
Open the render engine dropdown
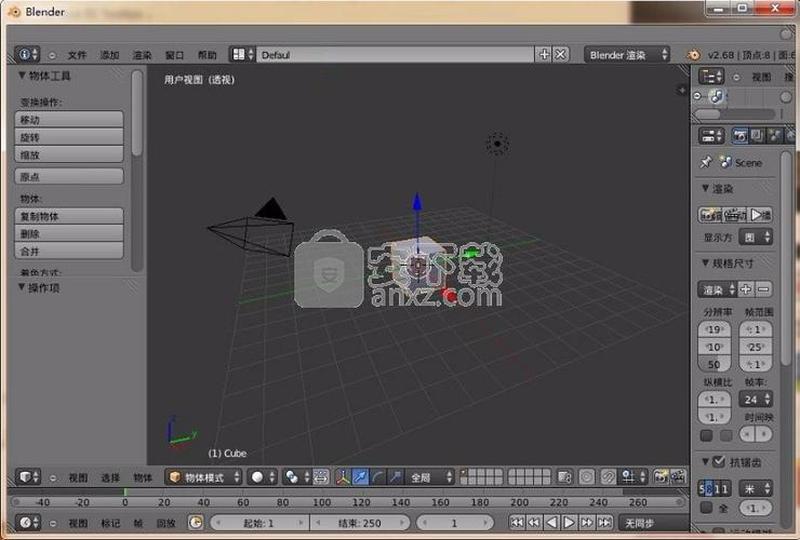click(x=627, y=54)
